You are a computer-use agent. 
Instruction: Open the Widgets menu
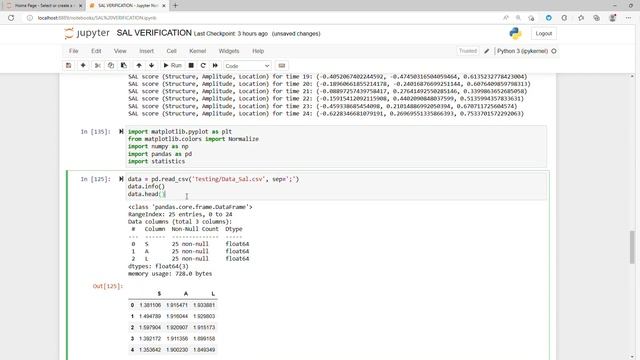point(229,51)
